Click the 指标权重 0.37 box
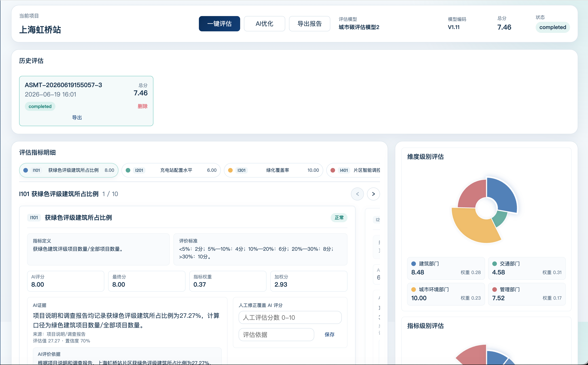The width and height of the screenshot is (588, 365). 228,281
